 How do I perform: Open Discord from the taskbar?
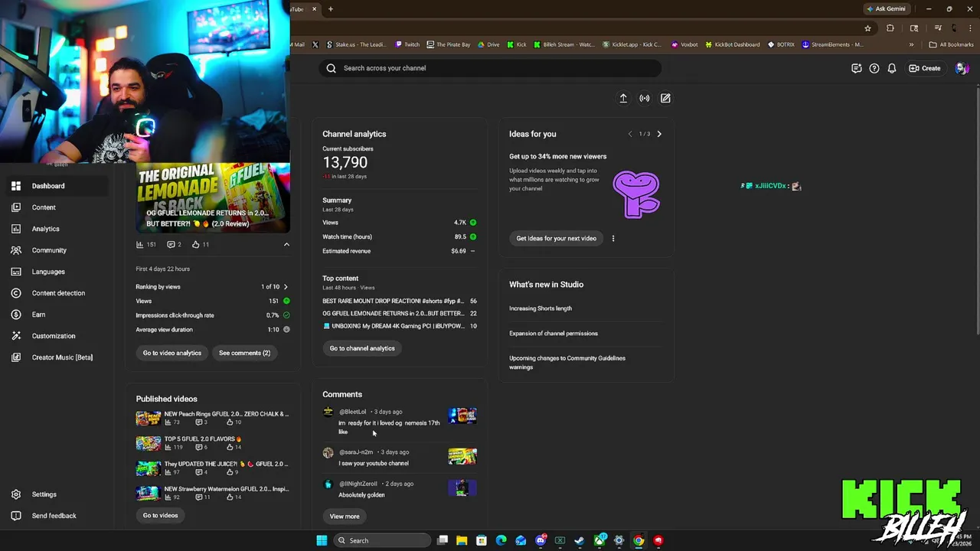click(x=541, y=540)
